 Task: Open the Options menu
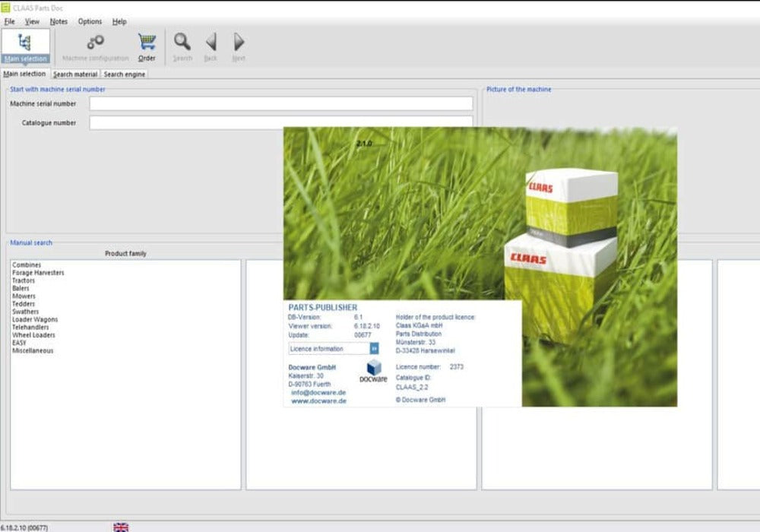click(x=90, y=21)
